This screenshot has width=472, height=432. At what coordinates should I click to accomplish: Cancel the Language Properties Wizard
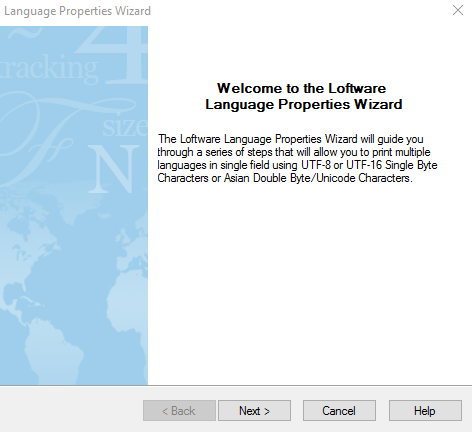[339, 411]
